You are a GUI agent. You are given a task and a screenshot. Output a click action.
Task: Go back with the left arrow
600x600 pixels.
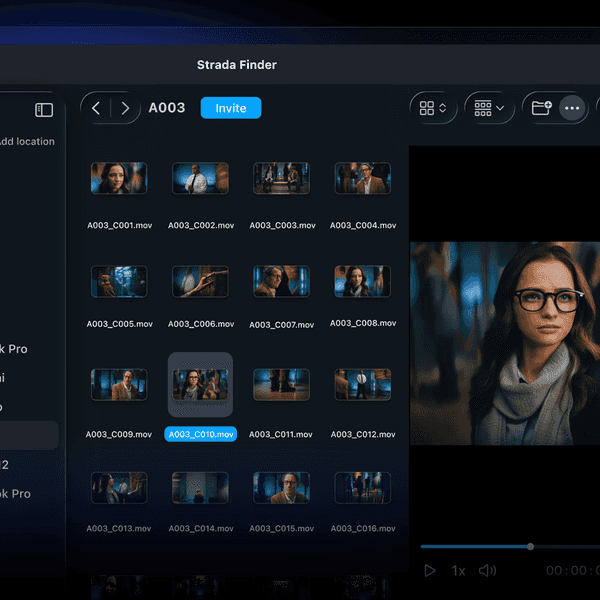96,108
